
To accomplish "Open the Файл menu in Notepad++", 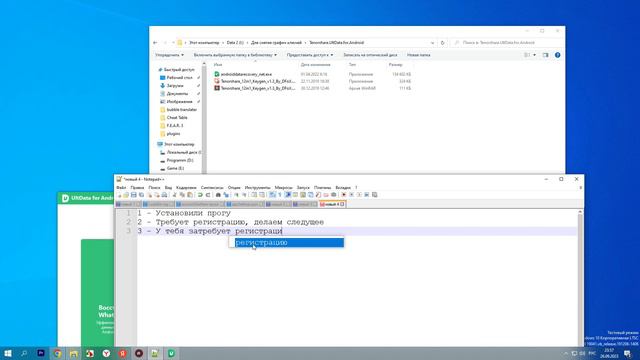I will pyautogui.click(x=121, y=187).
